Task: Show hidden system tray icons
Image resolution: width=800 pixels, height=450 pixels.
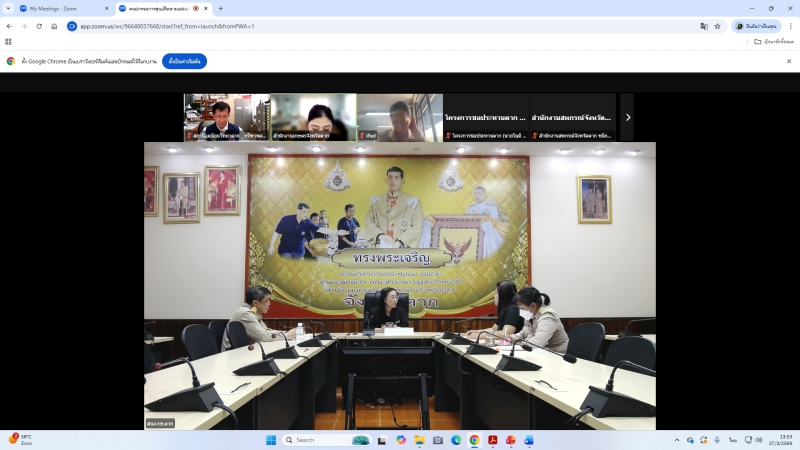Action: point(676,440)
